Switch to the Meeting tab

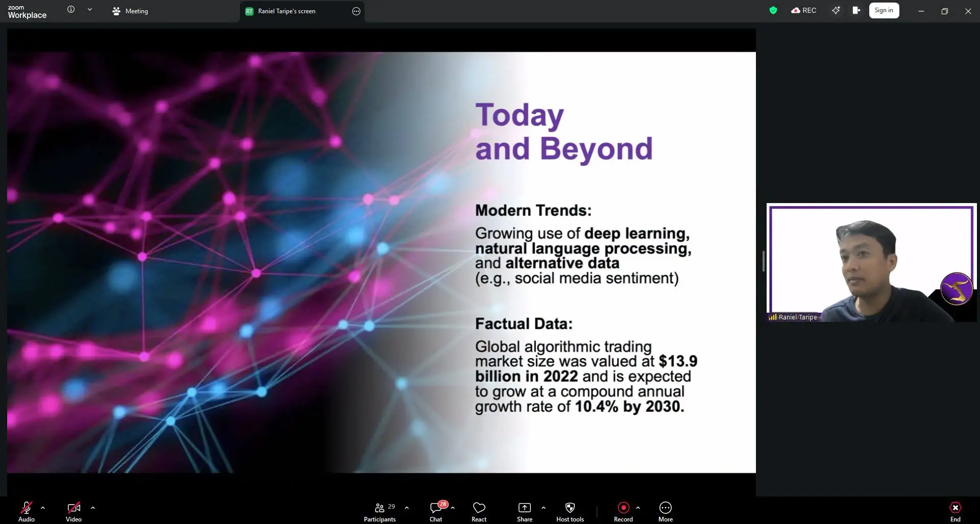[x=130, y=11]
